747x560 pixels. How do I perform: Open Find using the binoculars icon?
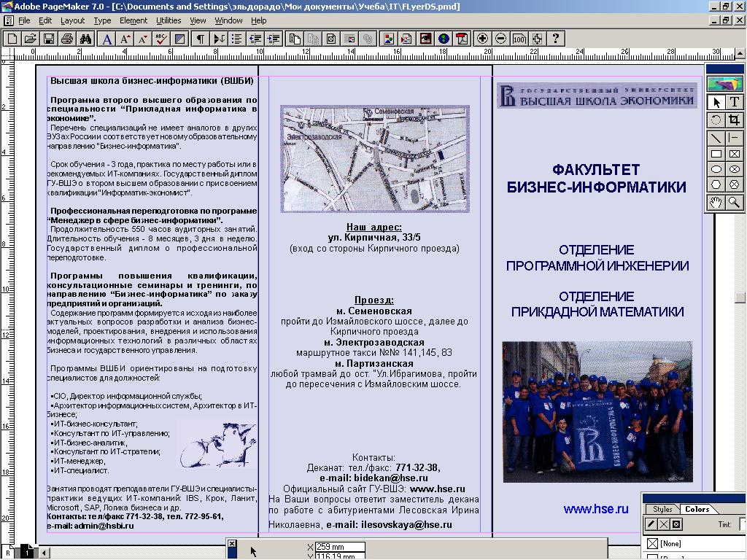point(85,39)
